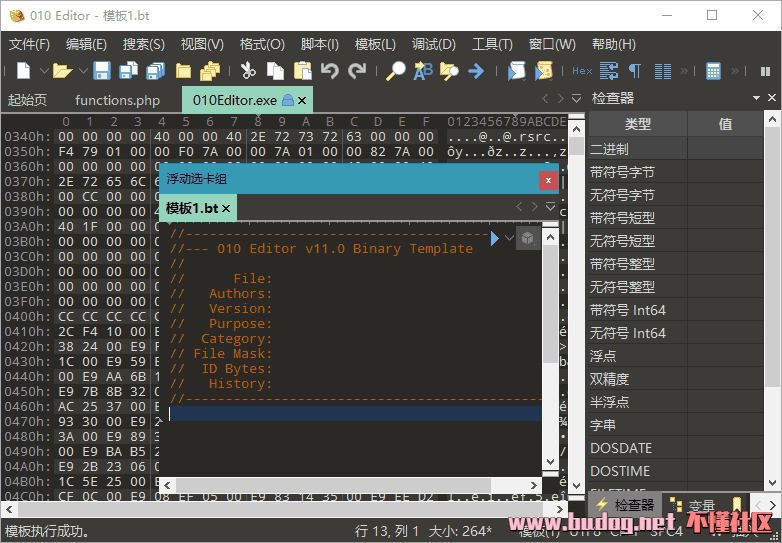Open the 编辑(E) menu

pyautogui.click(x=86, y=44)
